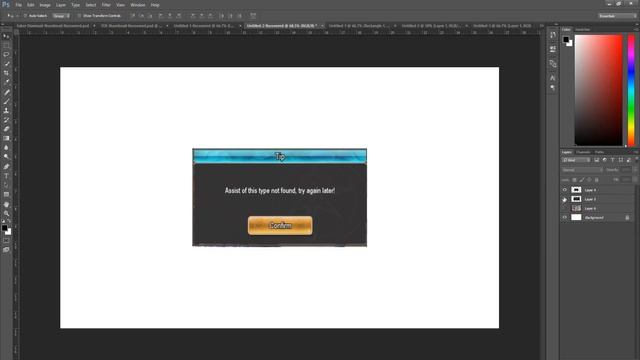Viewport: 640px width, 360px height.
Task: Filter layers by adjustment layers icon
Action: pyautogui.click(x=604, y=160)
